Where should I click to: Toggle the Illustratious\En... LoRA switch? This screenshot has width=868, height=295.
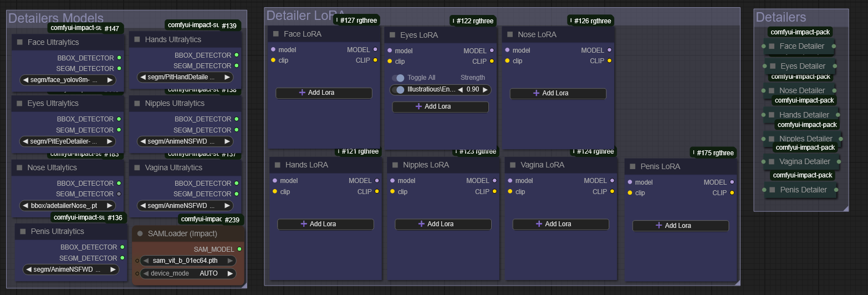click(x=397, y=89)
